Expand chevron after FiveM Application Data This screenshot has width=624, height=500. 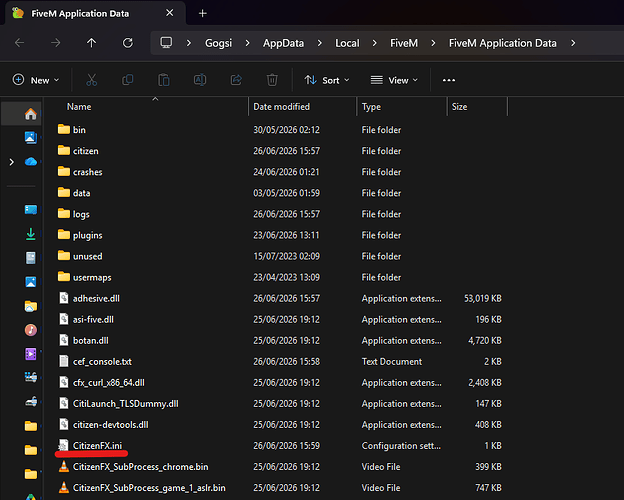pyautogui.click(x=573, y=43)
